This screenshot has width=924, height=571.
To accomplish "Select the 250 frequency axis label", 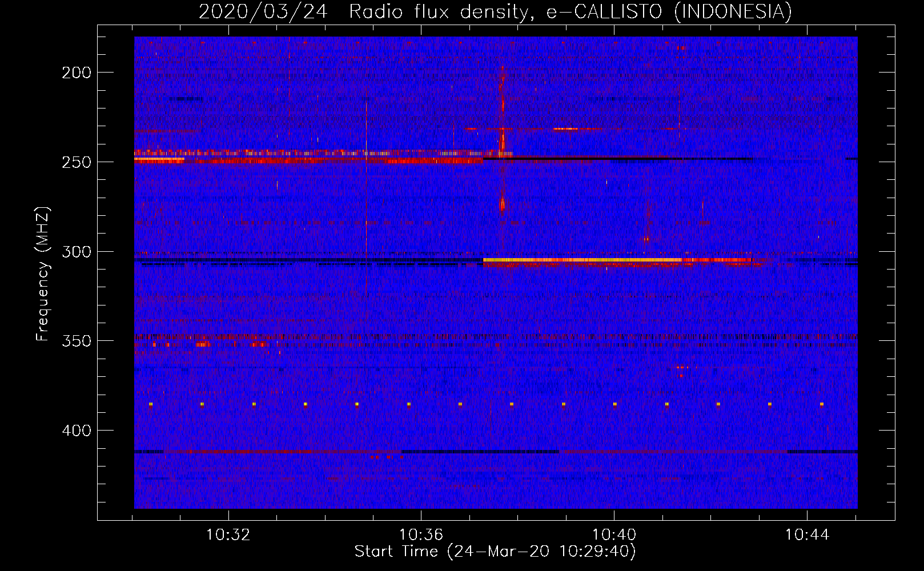I will 77,162.
